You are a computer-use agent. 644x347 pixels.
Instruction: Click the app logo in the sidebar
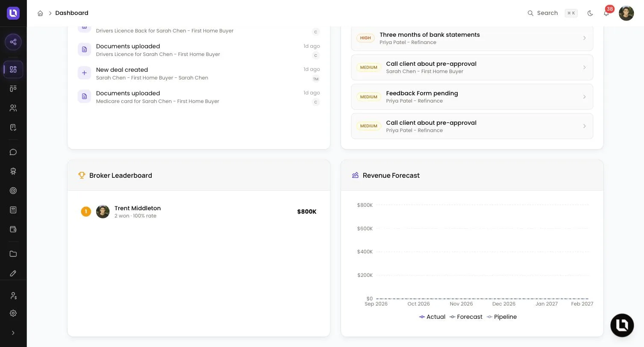pyautogui.click(x=13, y=13)
